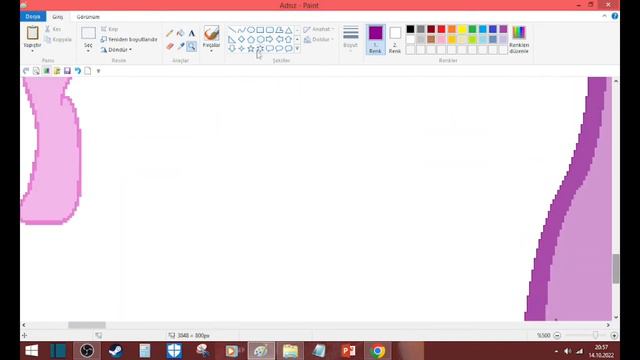This screenshot has width=640, height=360.
Task: Choose the Right arrow shape
Action: pos(269,39)
